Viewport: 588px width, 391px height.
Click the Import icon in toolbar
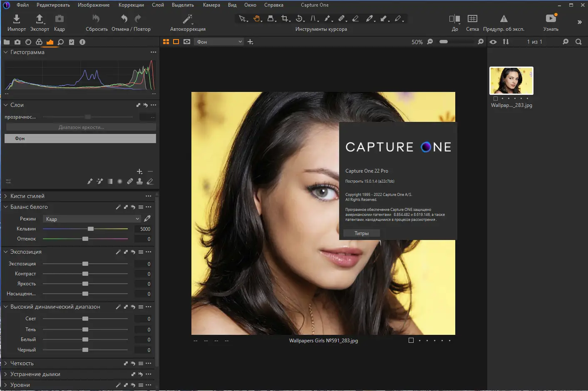pos(16,19)
